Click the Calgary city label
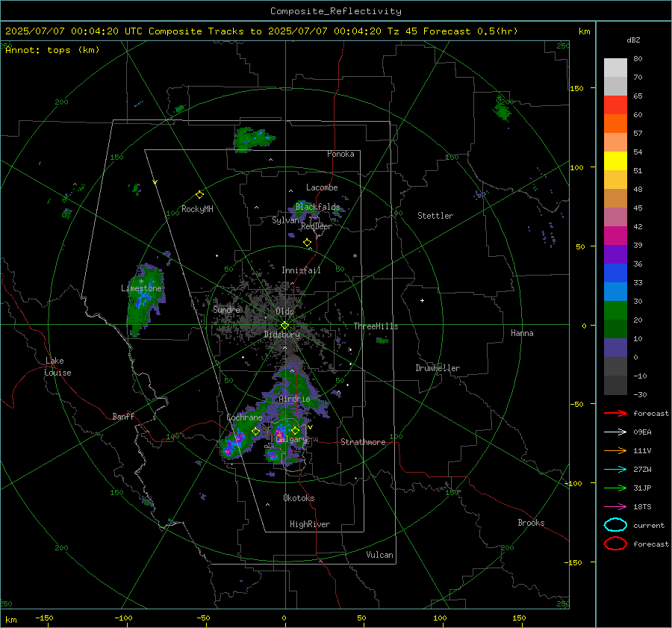The width and height of the screenshot is (672, 628). [x=291, y=439]
